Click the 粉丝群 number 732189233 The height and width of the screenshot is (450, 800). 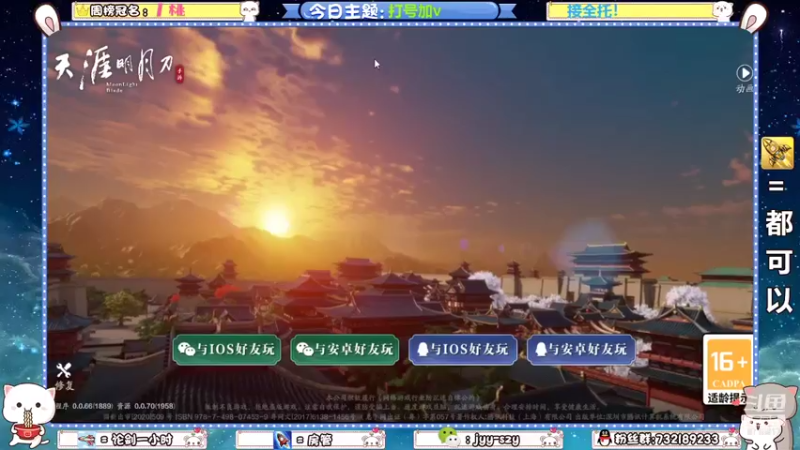(x=687, y=439)
